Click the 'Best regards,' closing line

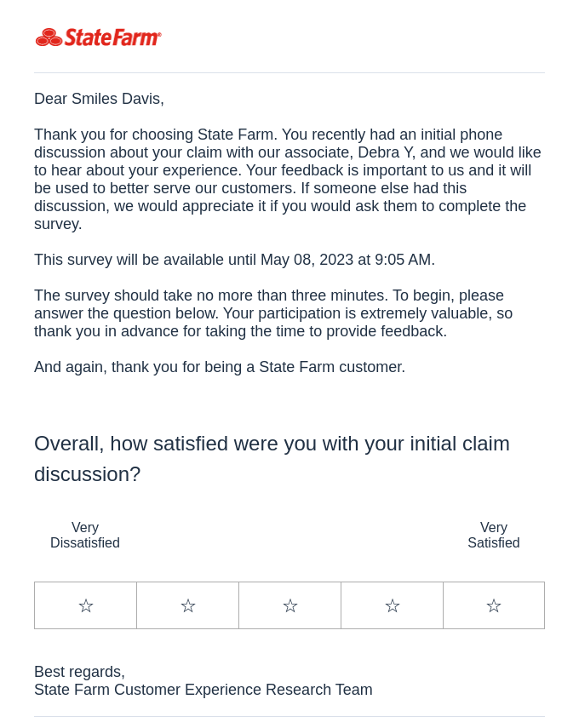[x=79, y=672]
